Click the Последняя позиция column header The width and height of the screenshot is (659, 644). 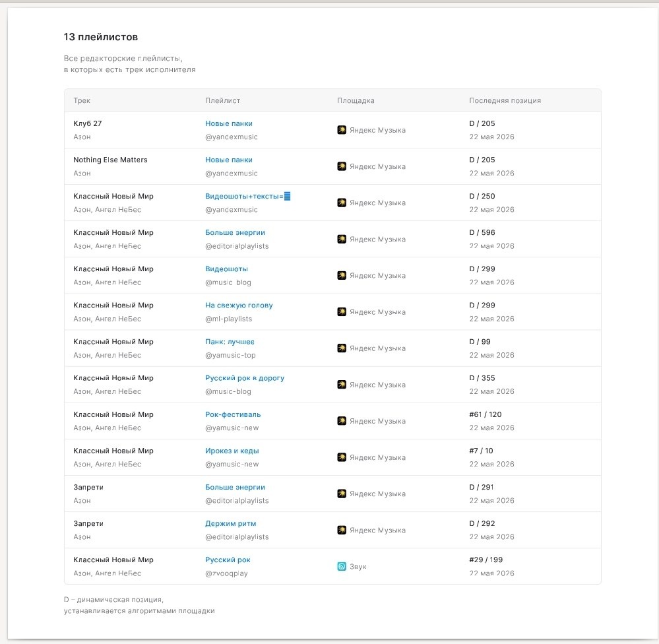click(x=505, y=100)
